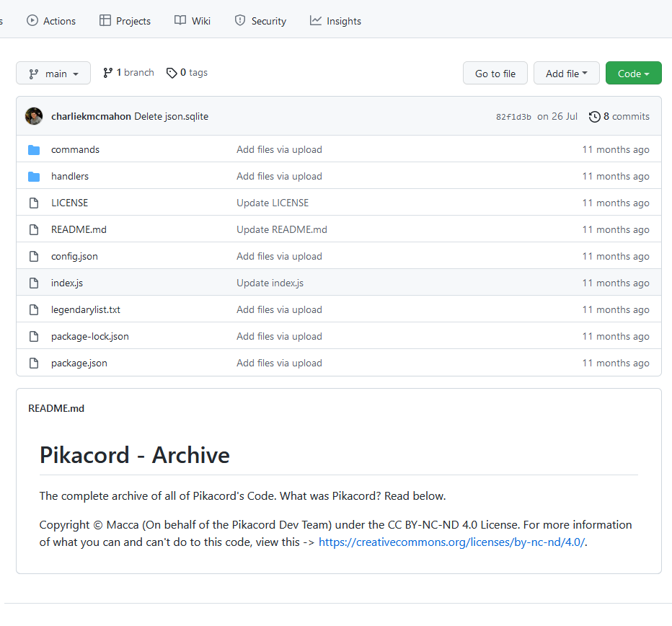Screen dimensions: 672x626
Task: Click the LICENSE file icon
Action: point(34,203)
